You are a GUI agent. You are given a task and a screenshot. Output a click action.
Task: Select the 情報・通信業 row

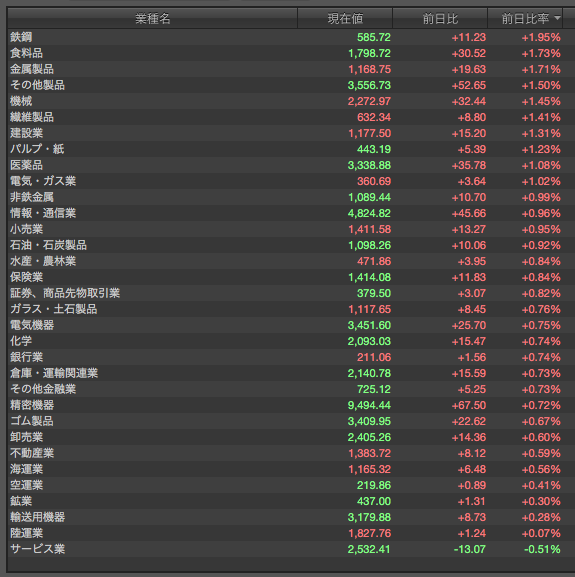pos(291,213)
